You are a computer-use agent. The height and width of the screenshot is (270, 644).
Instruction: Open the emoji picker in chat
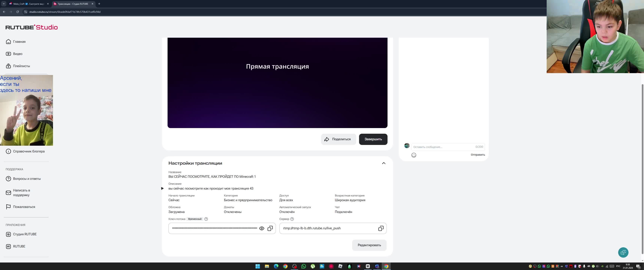tap(414, 155)
